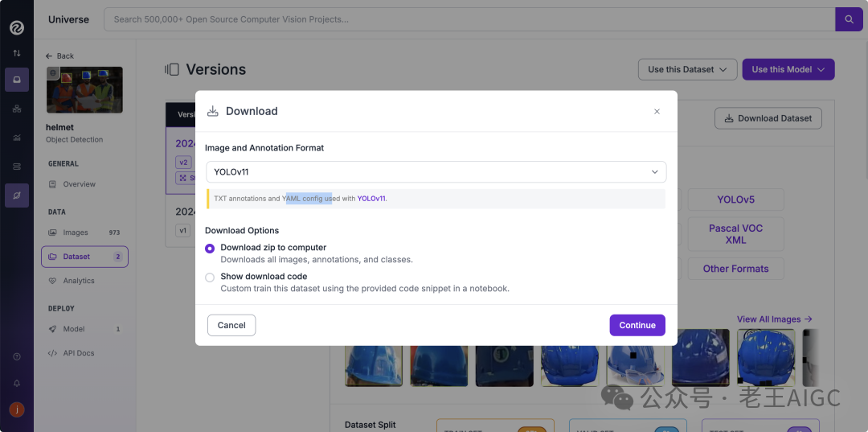
Task: Select Download zip to computer option
Action: click(x=210, y=249)
